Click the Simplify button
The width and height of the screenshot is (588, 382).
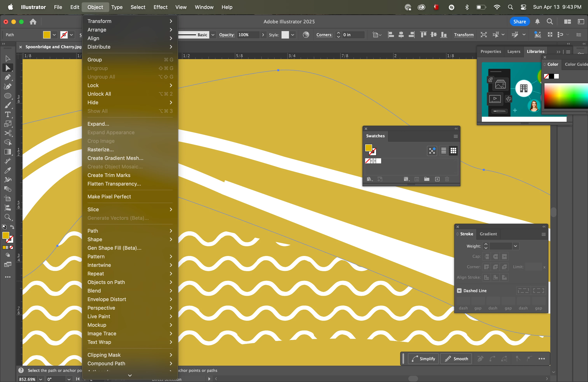[423, 358]
